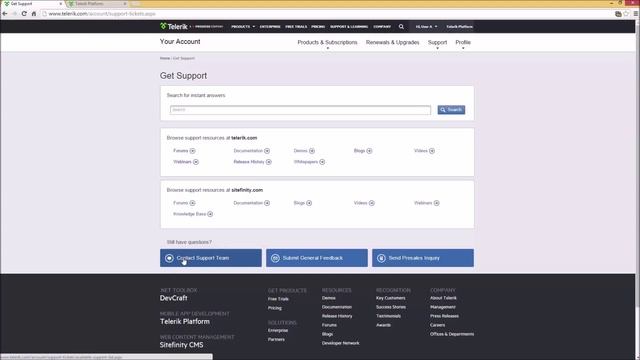Image resolution: width=640 pixels, height=360 pixels.
Task: Open the arrow icon next to telerik.com Documentation
Action: pos(267,151)
